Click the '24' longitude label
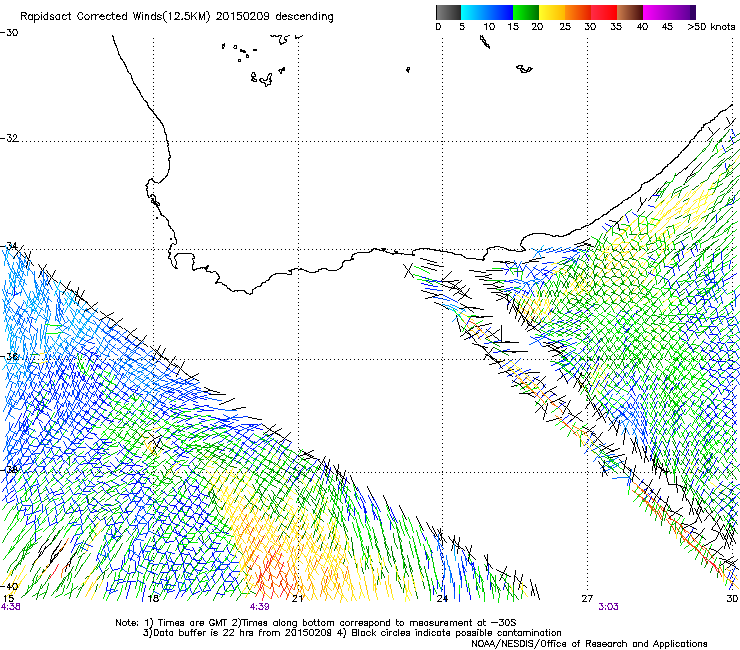Screen dimensions: 740x650 [442, 599]
